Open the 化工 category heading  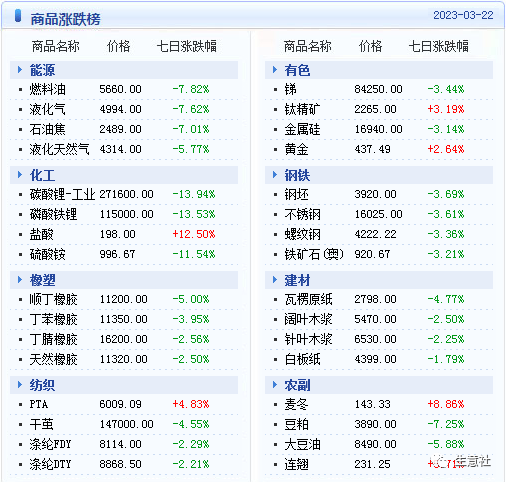coord(42,175)
